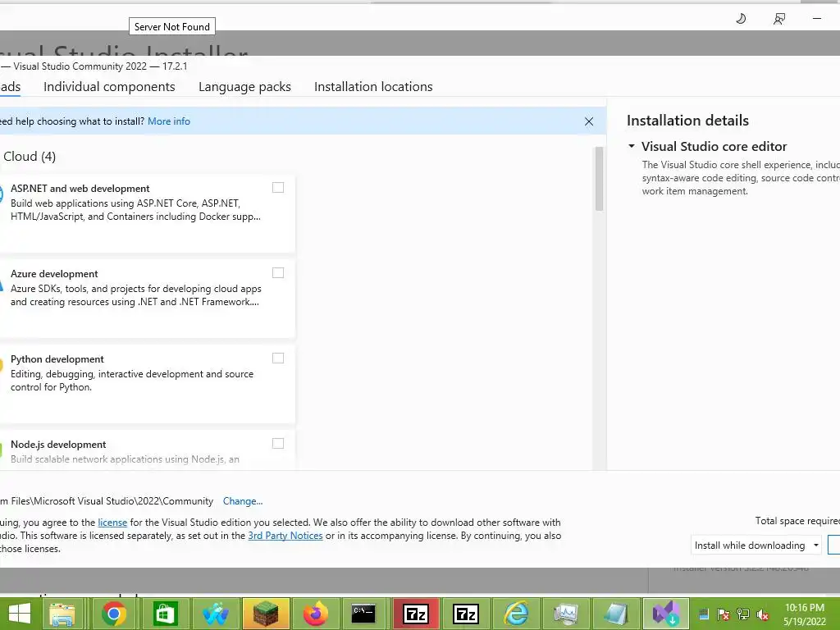Image resolution: width=840 pixels, height=630 pixels.
Task: Tick the Node.js development checkbox
Action: (278, 443)
